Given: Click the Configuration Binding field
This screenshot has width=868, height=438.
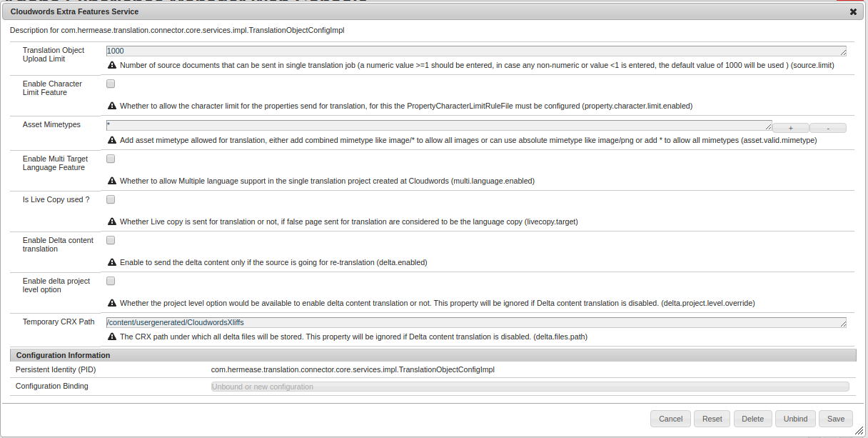Looking at the screenshot, I should click(530, 387).
